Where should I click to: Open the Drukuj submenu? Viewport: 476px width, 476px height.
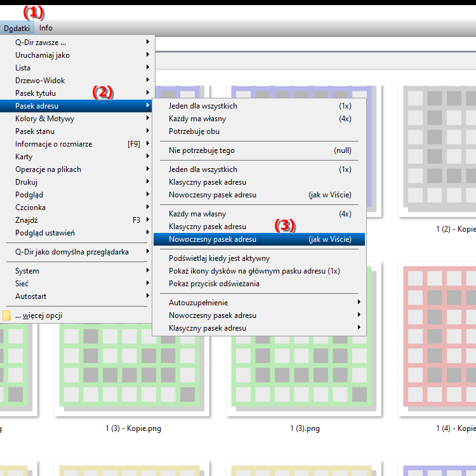pyautogui.click(x=77, y=182)
